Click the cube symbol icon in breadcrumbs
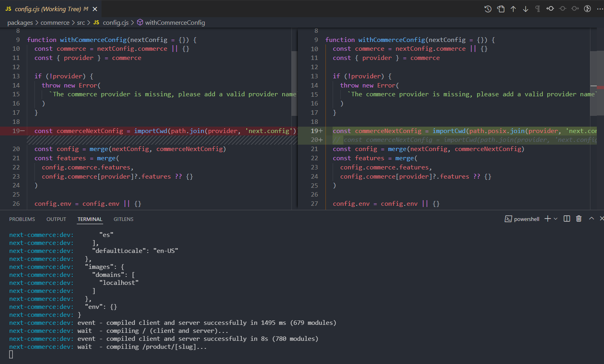The width and height of the screenshot is (604, 364). pos(140,22)
